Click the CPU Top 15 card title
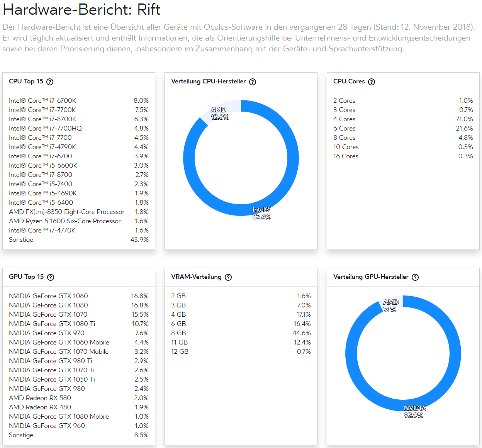This screenshot has width=482, height=448. 26,81
